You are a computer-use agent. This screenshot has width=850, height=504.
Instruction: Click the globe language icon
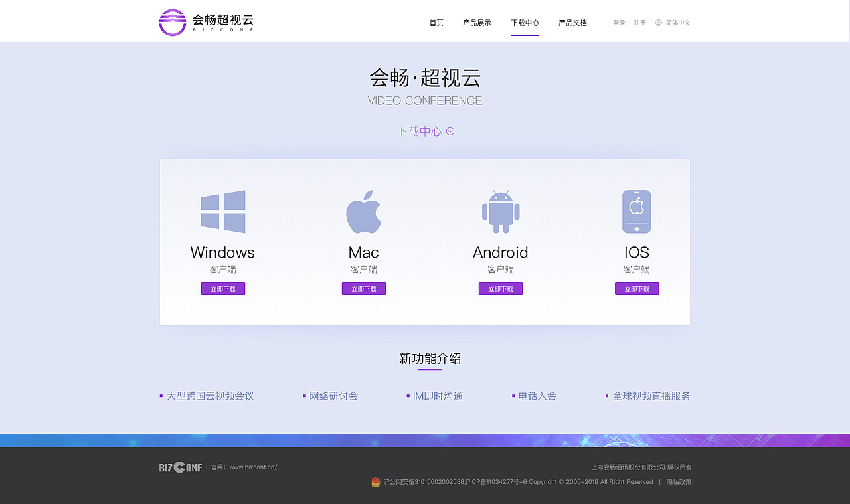(659, 23)
